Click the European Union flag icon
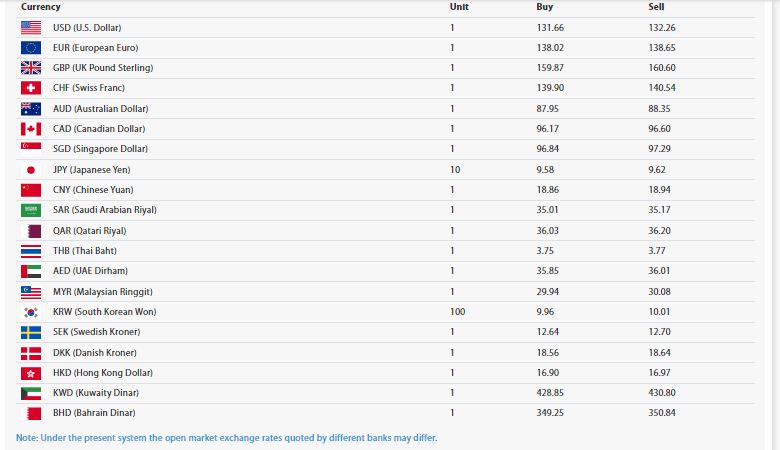Image resolution: width=780 pixels, height=450 pixels. coord(31,47)
